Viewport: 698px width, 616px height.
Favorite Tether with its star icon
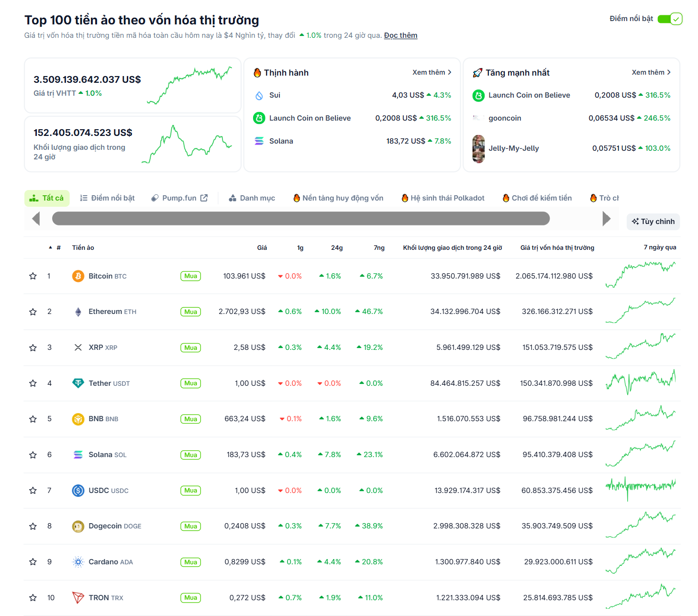33,383
